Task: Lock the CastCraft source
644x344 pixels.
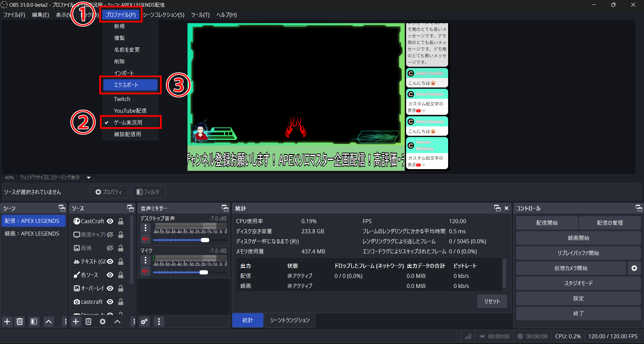Action: [x=121, y=221]
